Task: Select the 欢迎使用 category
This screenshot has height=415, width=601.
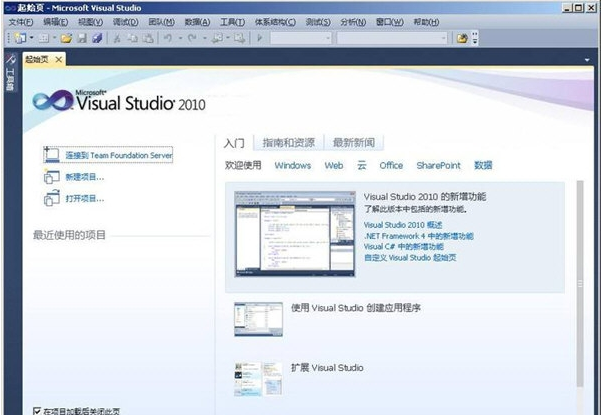Action: [x=243, y=165]
